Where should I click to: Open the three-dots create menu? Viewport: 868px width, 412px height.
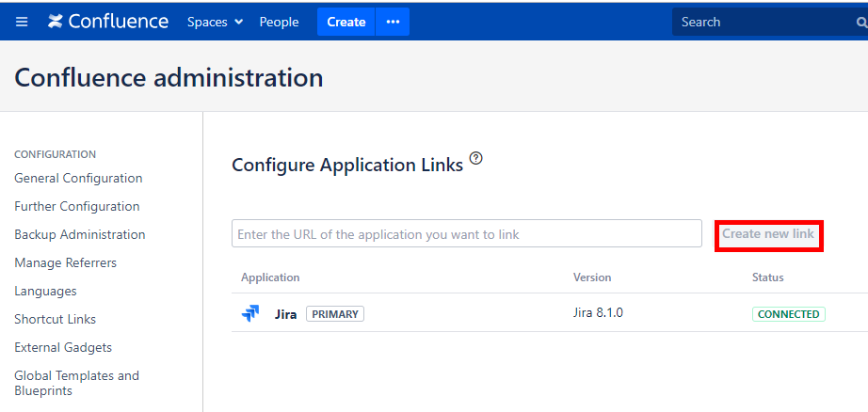click(393, 22)
